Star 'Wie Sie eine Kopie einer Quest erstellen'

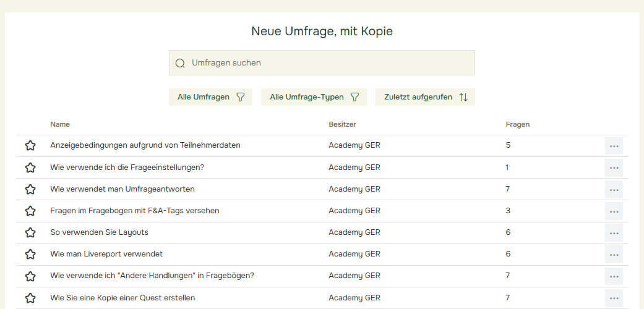point(30,298)
